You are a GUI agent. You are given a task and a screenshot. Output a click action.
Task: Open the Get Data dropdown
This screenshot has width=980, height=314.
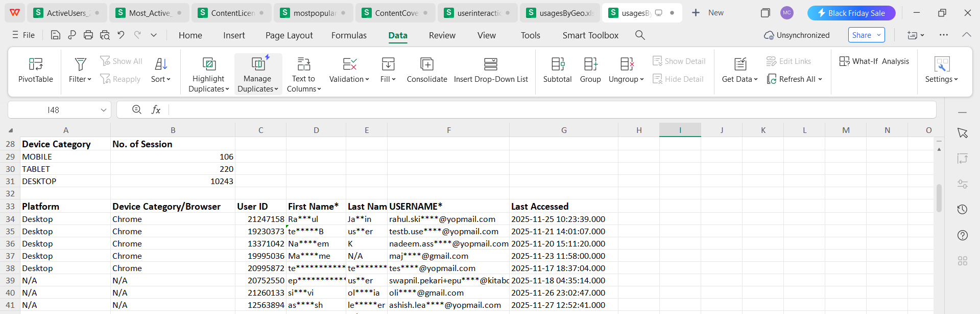pyautogui.click(x=739, y=79)
